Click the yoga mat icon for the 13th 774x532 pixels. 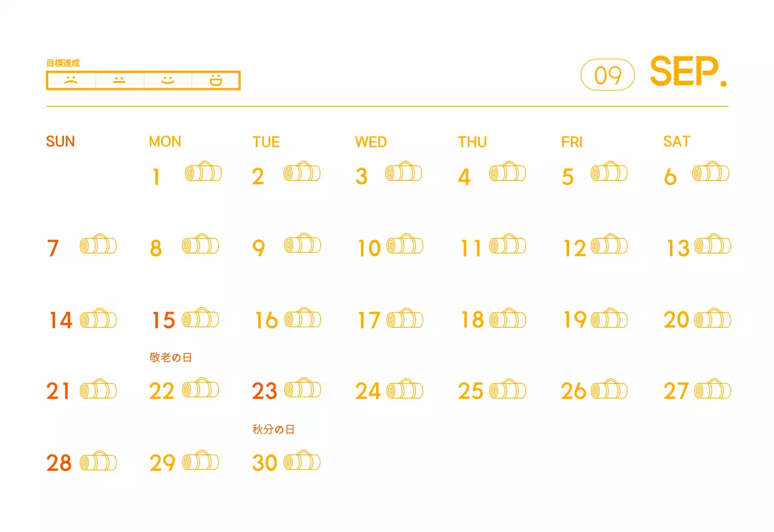tap(712, 245)
